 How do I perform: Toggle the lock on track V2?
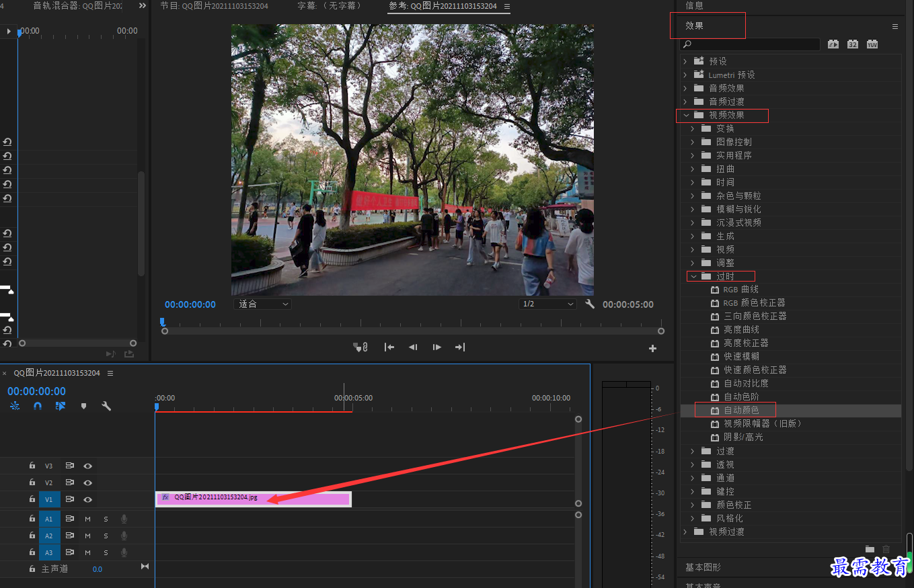[x=32, y=482]
